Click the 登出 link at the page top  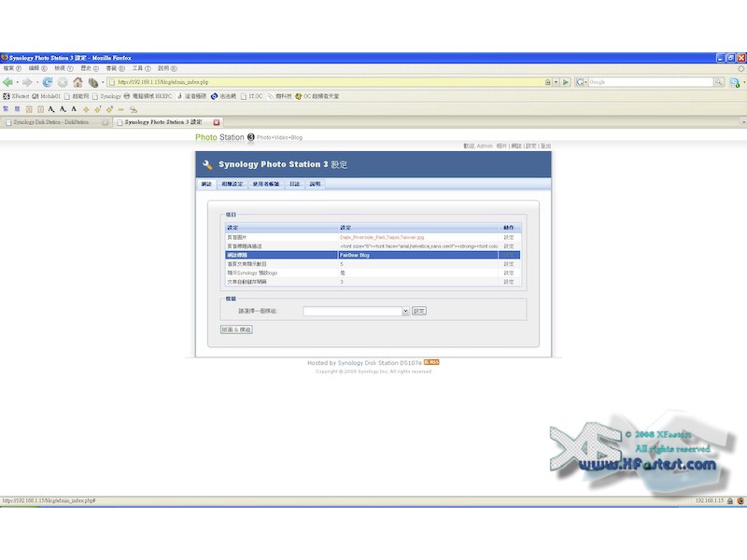[546, 147]
